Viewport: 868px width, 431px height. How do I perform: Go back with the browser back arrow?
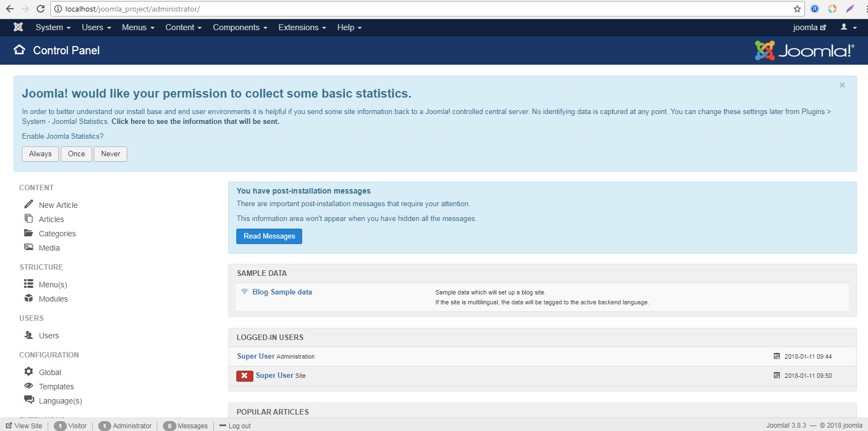(10, 9)
